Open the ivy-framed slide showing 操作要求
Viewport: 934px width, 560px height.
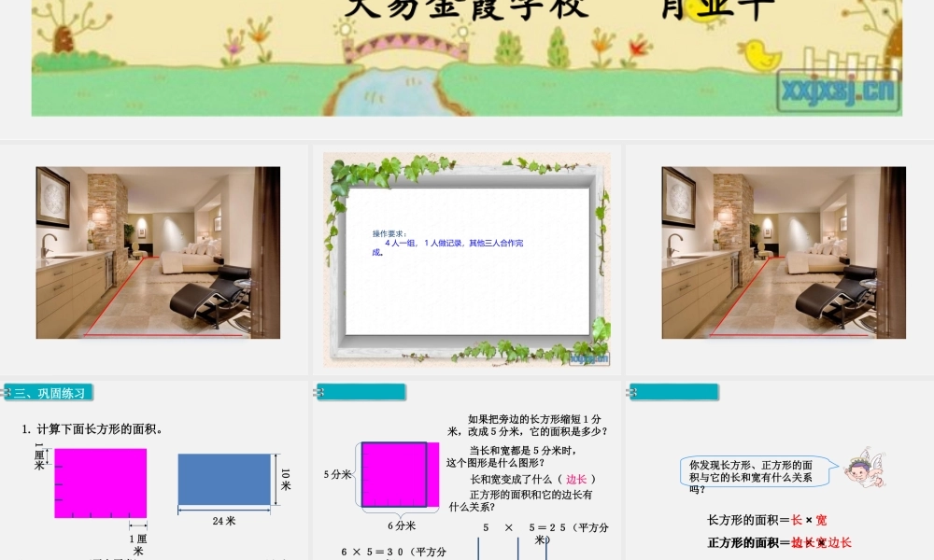(467, 259)
